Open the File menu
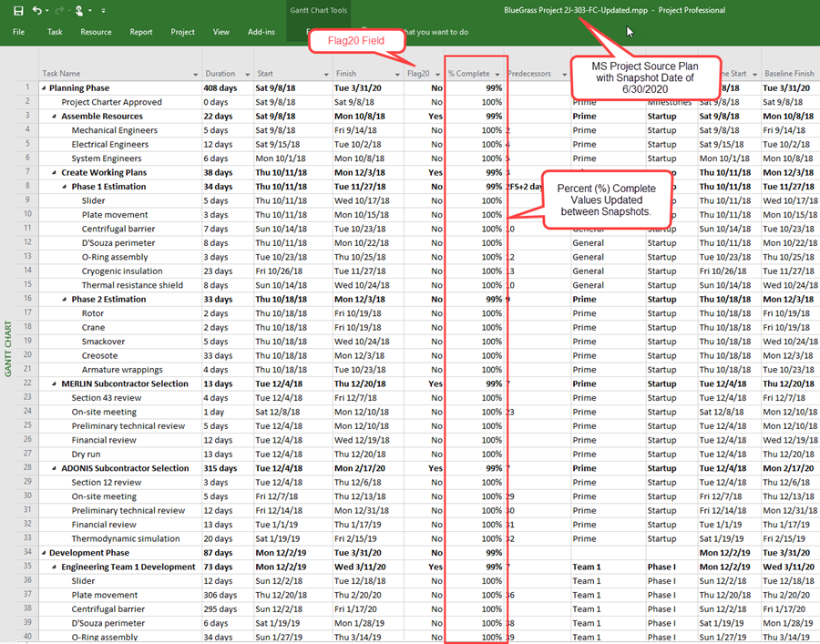Image resolution: width=820 pixels, height=644 pixels. 18,31
